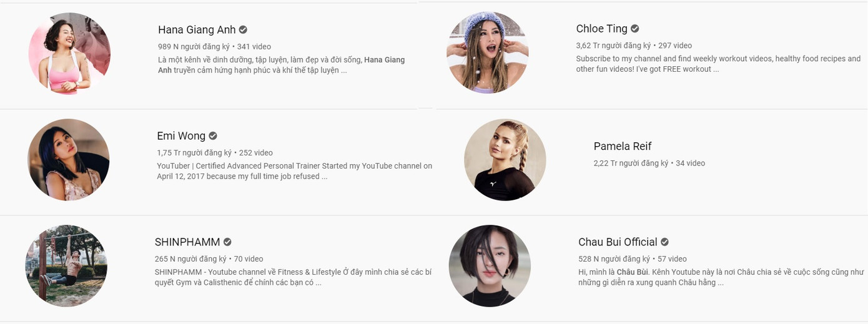Screen dimensions: 868x324
Task: Visit the Pamela Reif channel name
Action: pos(623,146)
